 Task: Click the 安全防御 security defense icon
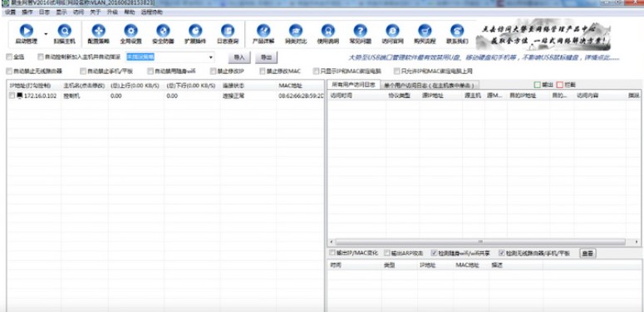163,31
